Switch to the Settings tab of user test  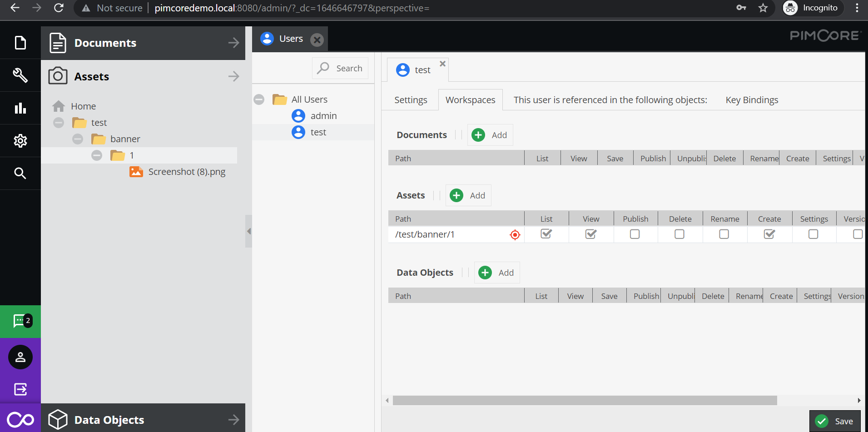pyautogui.click(x=410, y=99)
